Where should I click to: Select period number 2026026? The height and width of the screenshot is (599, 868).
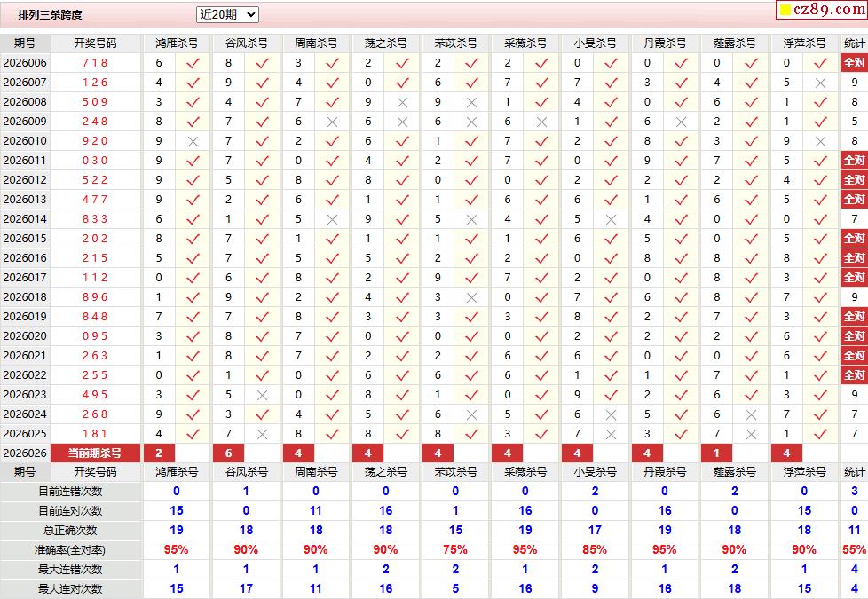coord(25,453)
